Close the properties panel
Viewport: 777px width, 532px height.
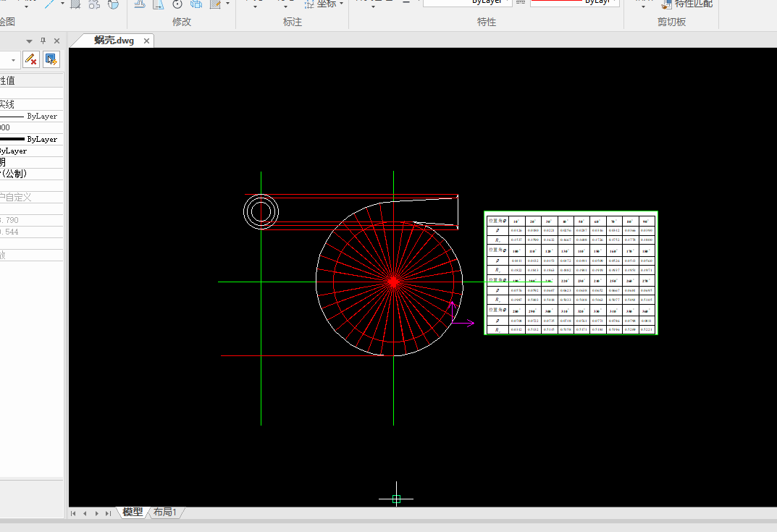tap(56, 41)
